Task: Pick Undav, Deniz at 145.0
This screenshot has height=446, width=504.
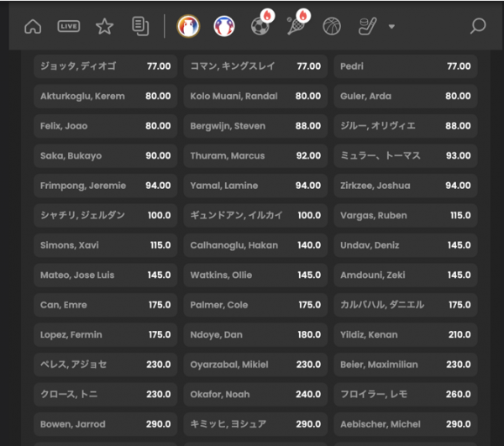Action: [406, 245]
